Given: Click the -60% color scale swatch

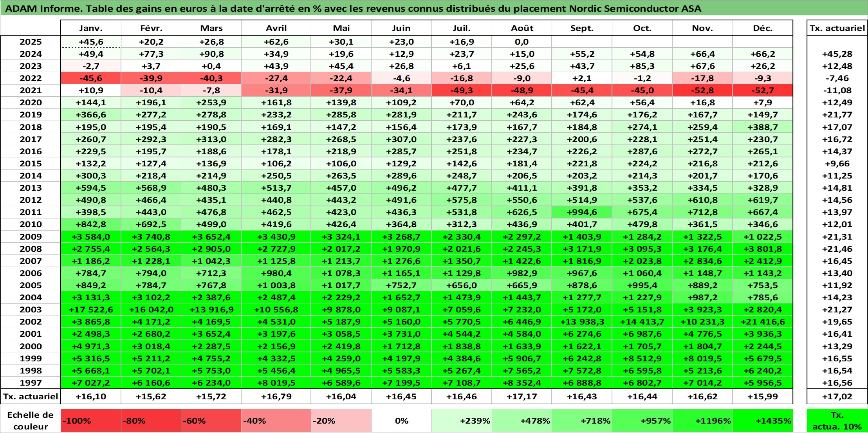Looking at the screenshot, I should coord(211,421).
